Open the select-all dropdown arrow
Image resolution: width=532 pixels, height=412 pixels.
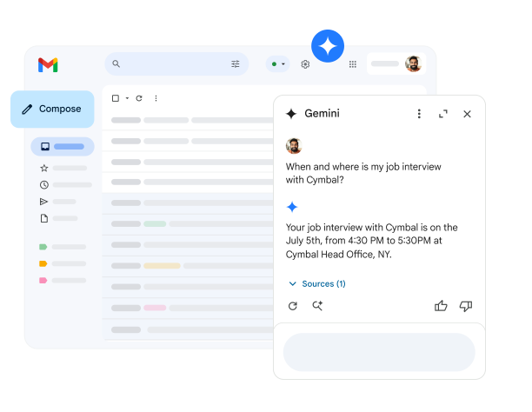(x=127, y=98)
